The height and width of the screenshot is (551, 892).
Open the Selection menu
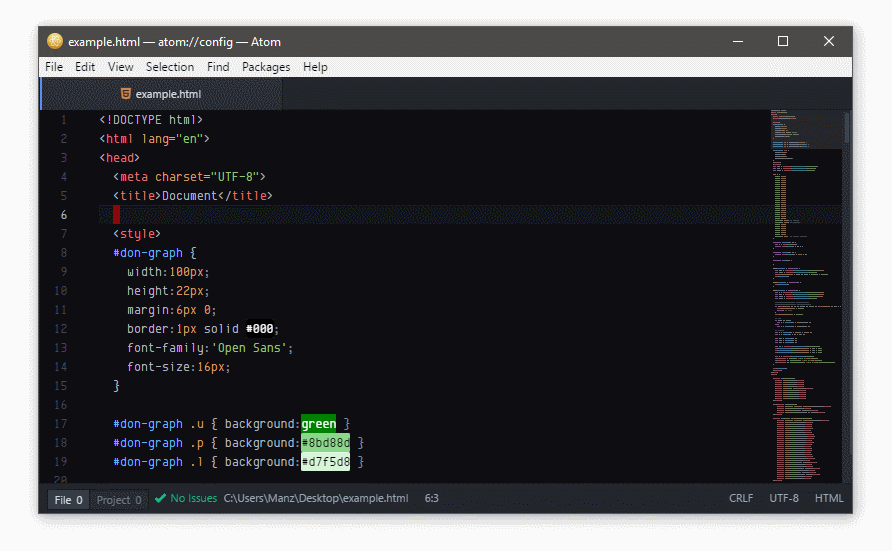170,67
